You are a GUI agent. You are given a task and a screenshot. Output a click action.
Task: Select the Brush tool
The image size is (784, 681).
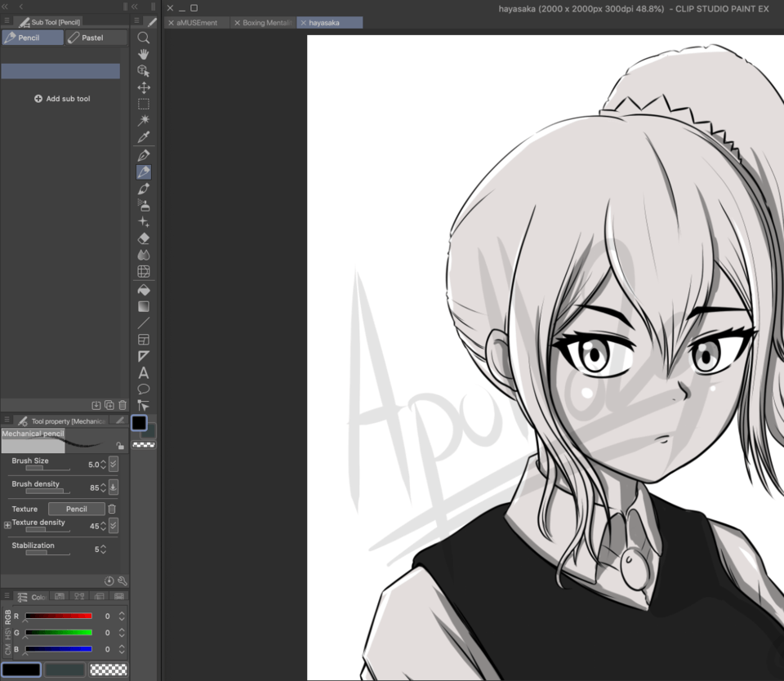coord(144,189)
